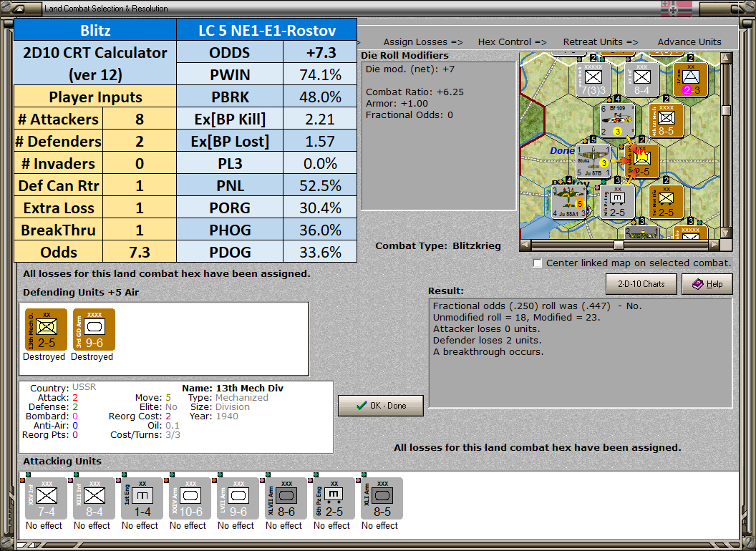Click the burning combat hex unit on the map
This screenshot has height=551, width=756.
[x=641, y=161]
